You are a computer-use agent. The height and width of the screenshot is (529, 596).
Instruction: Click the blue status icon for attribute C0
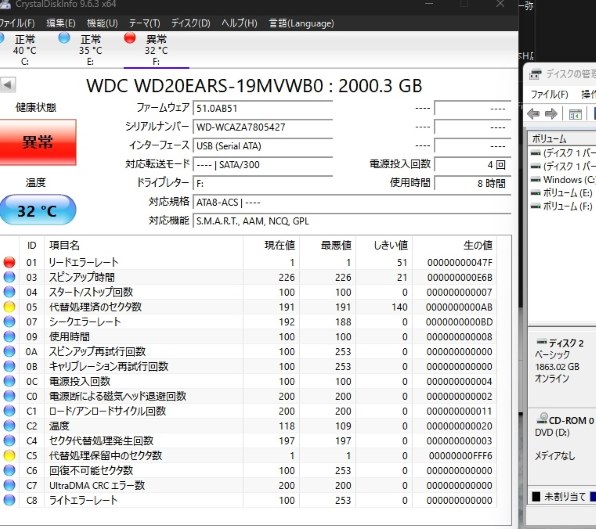pyautogui.click(x=9, y=396)
